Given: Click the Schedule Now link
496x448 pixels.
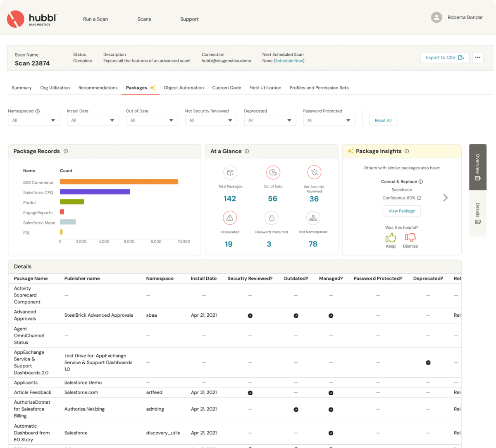Looking at the screenshot, I should (289, 61).
